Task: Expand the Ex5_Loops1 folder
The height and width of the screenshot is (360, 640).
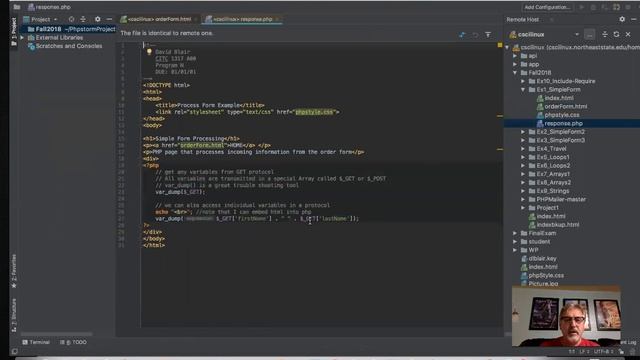Action: 523,157
